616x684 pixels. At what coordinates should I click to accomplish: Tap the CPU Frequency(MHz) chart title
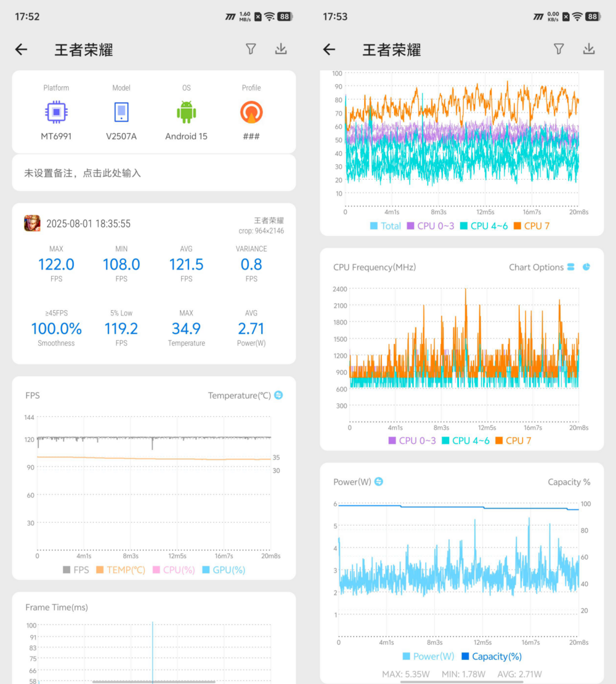pos(375,267)
